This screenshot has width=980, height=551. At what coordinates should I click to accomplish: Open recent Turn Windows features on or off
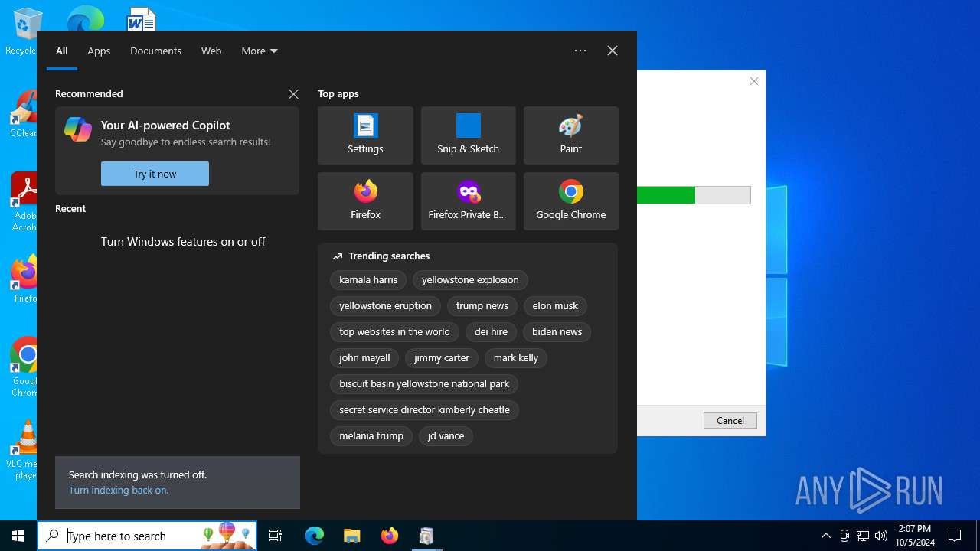[183, 241]
